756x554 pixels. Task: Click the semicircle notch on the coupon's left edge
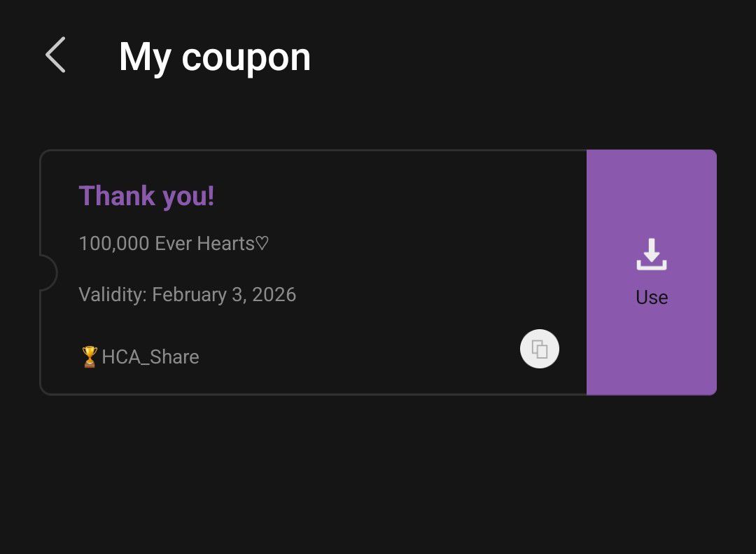coord(47,272)
